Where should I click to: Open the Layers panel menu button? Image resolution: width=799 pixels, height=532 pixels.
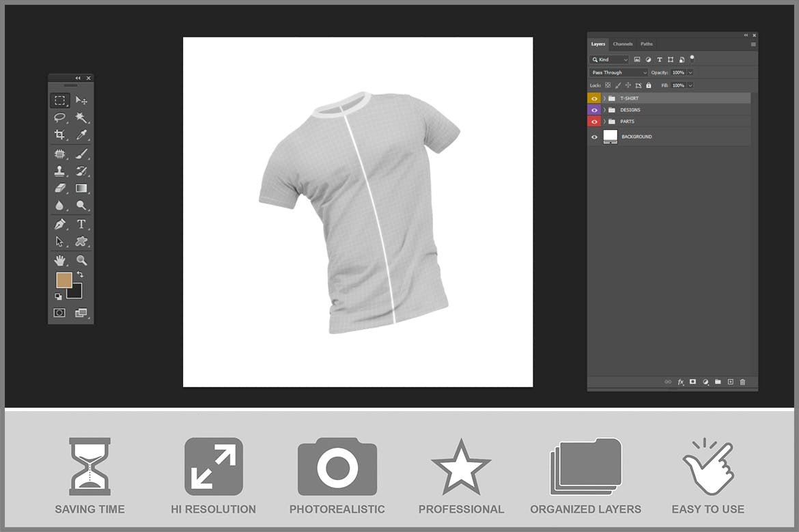pos(753,44)
